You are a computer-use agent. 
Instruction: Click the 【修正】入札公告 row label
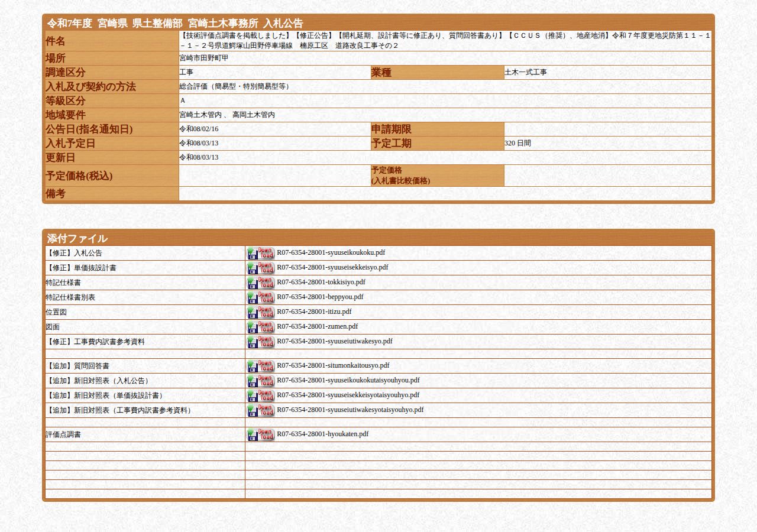tap(74, 253)
